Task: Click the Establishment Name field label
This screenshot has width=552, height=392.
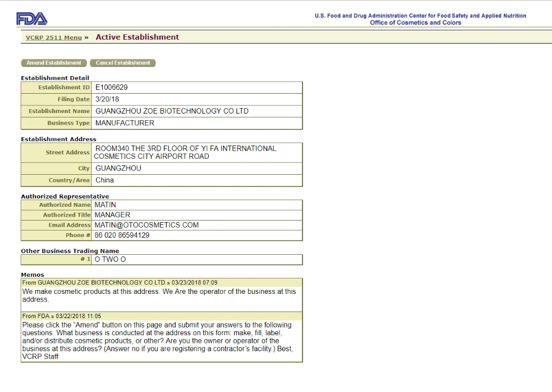Action: coord(59,111)
